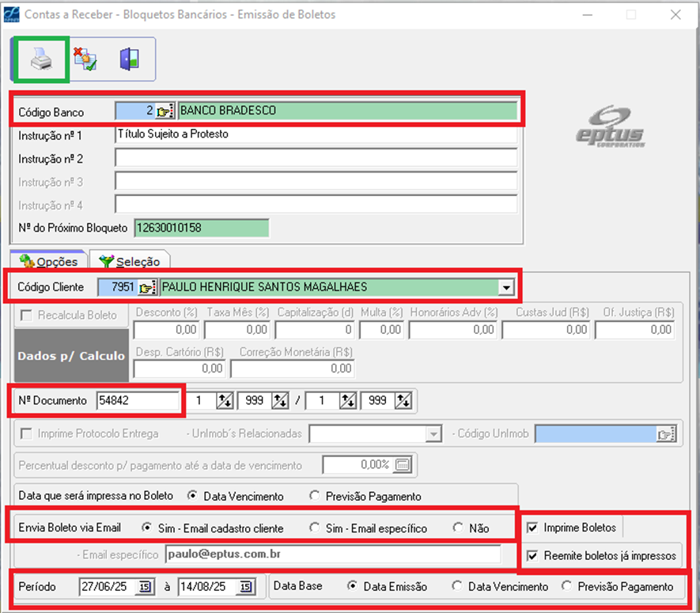Choose Sim - Email específico option

coord(314,528)
